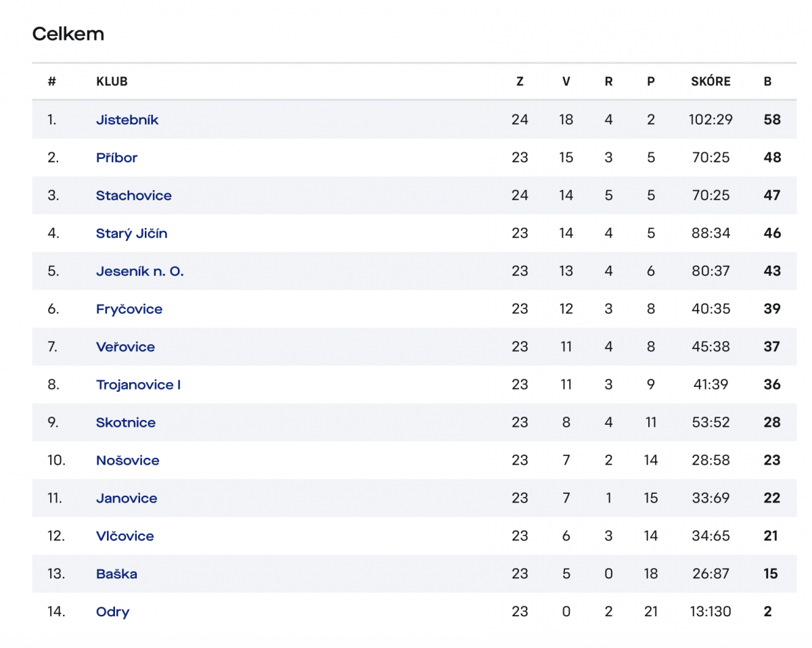Select the Trojanovice I club link
Screen dimensions: 812x648
tap(139, 385)
